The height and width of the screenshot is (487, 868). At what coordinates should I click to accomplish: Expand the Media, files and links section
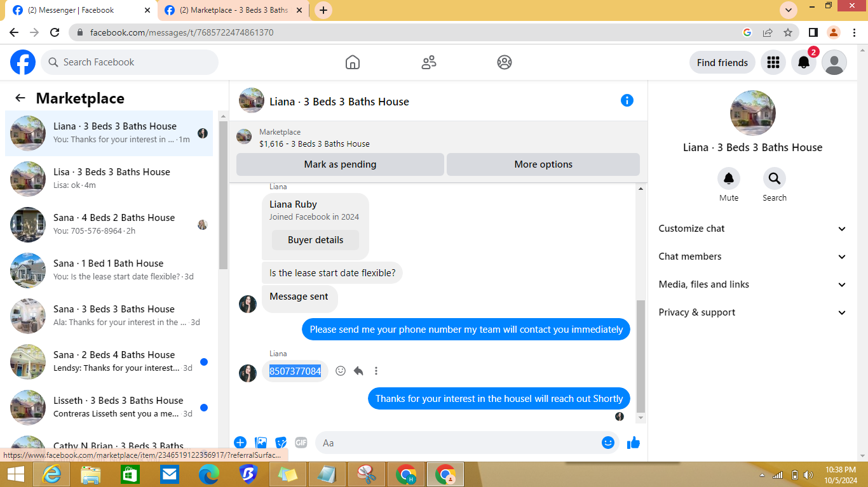752,284
